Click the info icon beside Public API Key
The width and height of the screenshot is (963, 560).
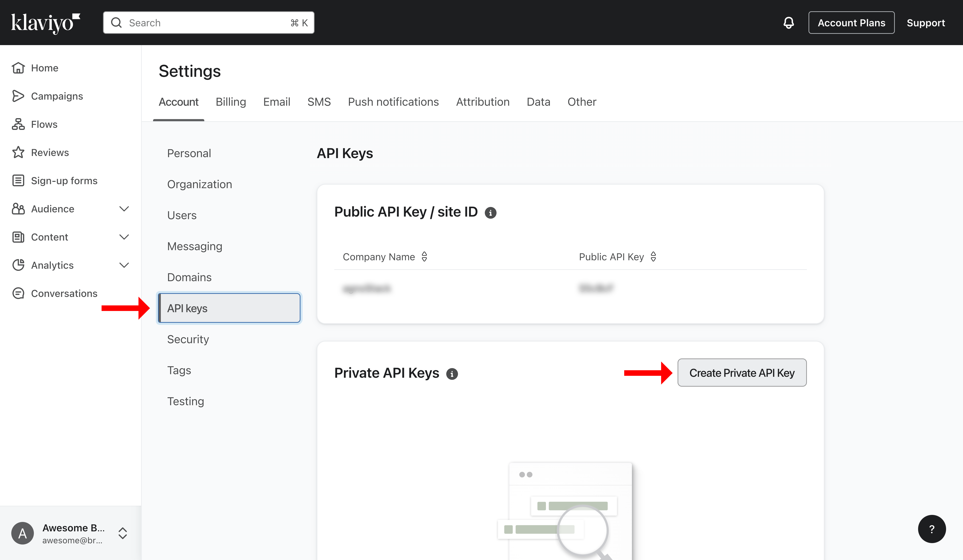coord(490,213)
